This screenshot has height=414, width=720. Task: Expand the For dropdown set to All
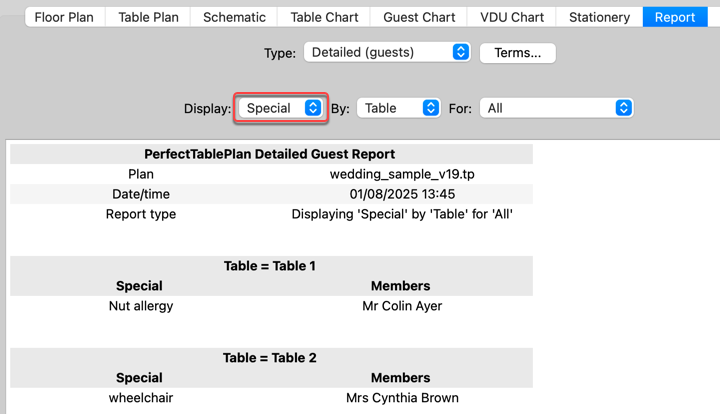coord(556,108)
